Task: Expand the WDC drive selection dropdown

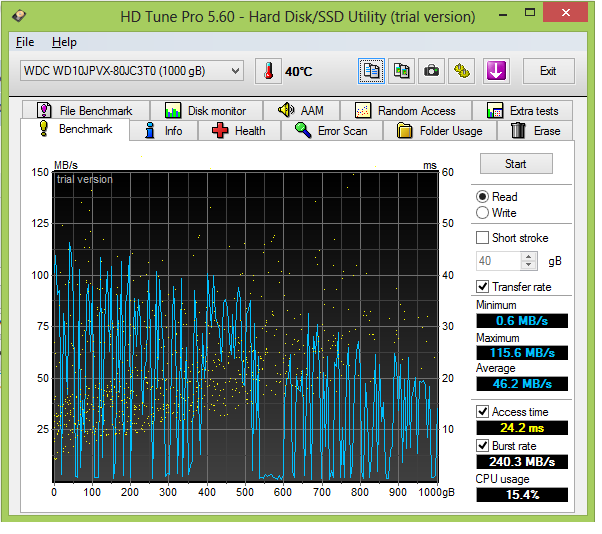Action: tap(235, 71)
